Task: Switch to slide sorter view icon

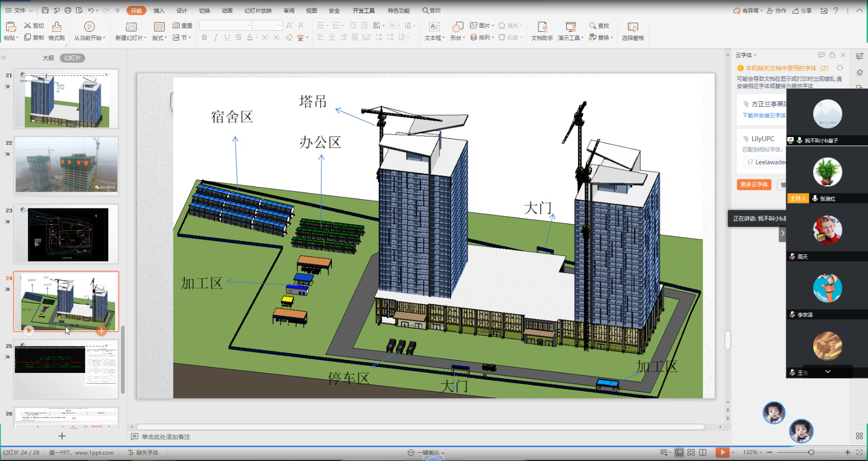Action: [x=691, y=452]
